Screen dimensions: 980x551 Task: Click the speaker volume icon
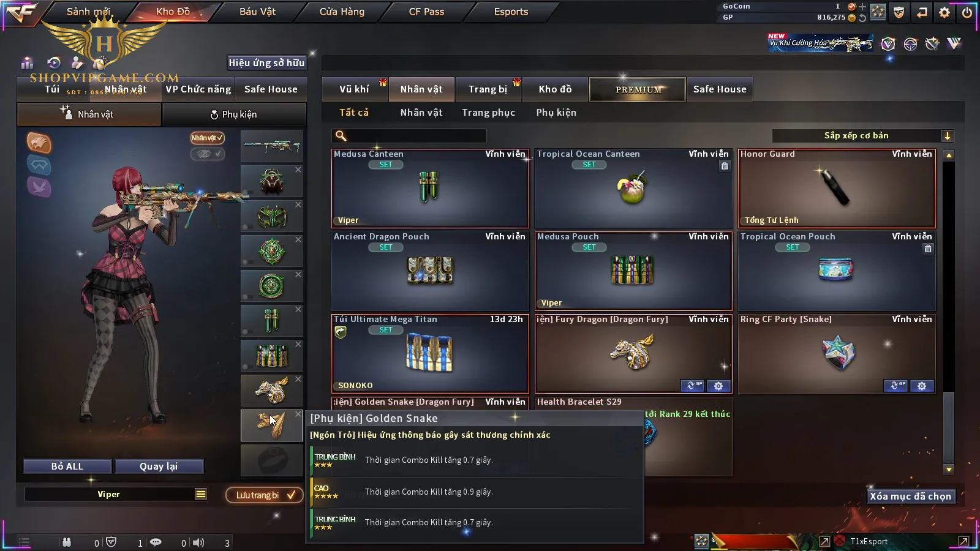click(198, 542)
